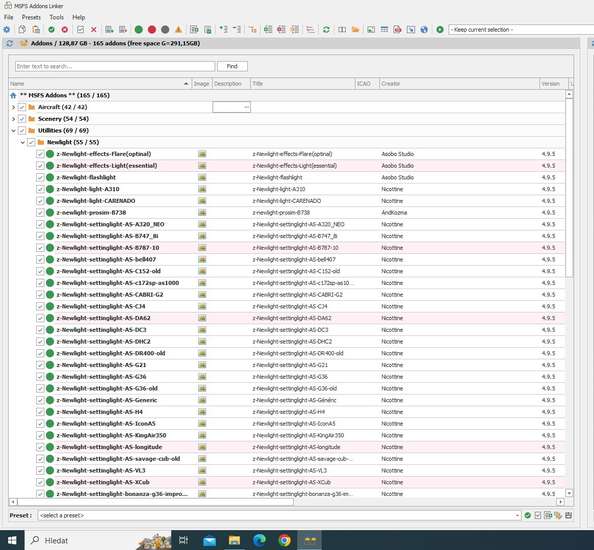Click the split columns panel toolbar icon

click(342, 30)
